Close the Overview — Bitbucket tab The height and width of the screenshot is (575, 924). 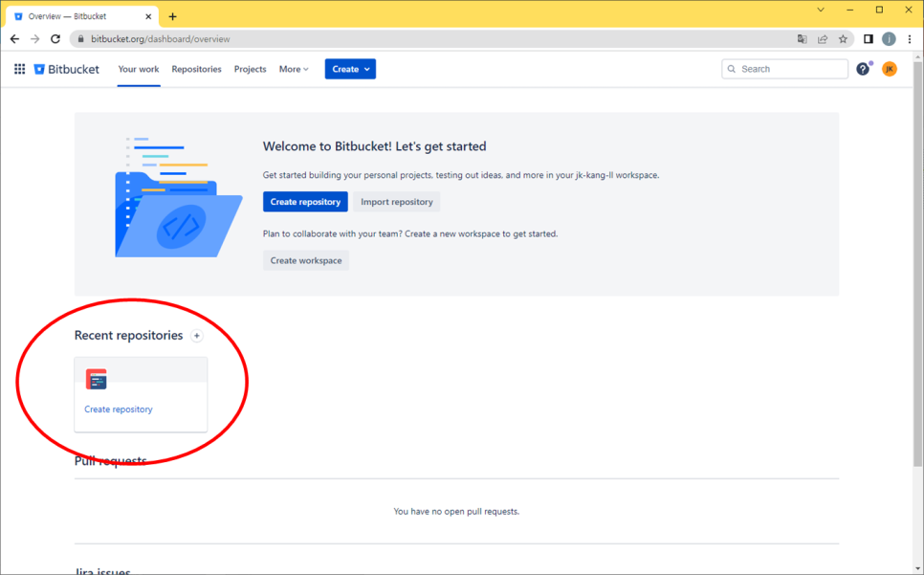pos(148,16)
